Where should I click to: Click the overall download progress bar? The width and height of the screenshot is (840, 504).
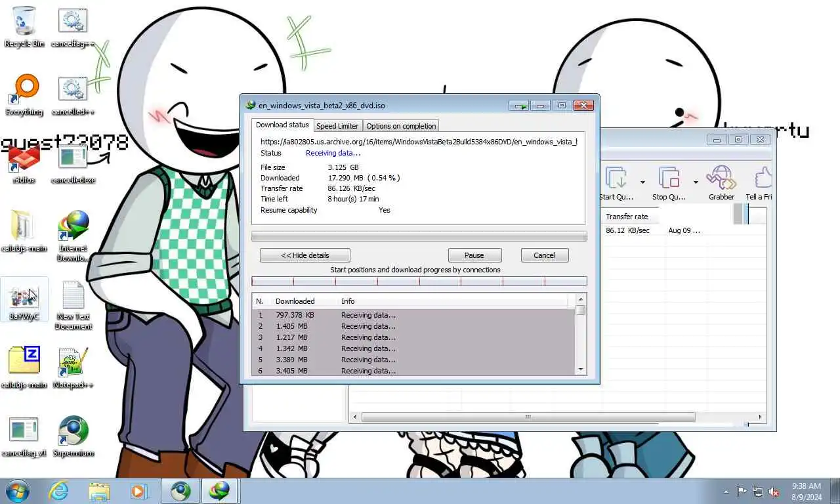pos(419,236)
